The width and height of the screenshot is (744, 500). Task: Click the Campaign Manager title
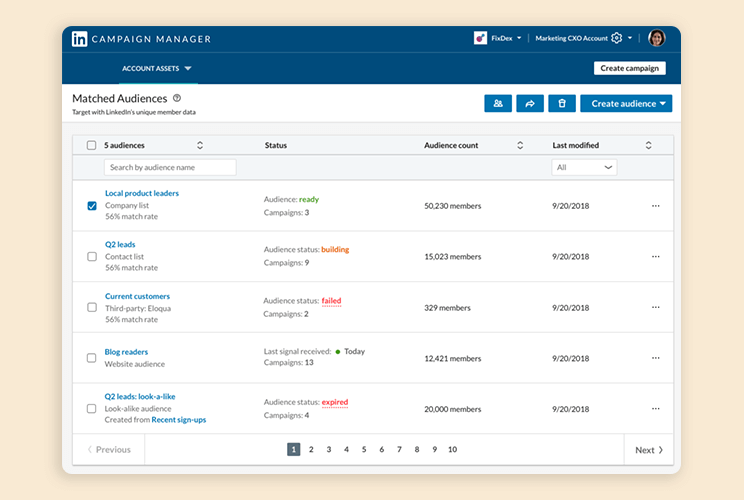click(151, 39)
